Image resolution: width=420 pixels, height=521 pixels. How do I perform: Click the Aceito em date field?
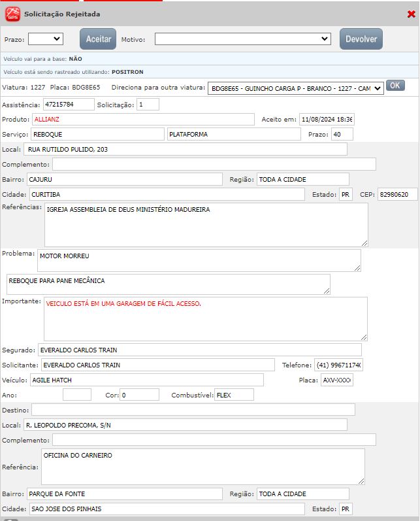coord(327,119)
